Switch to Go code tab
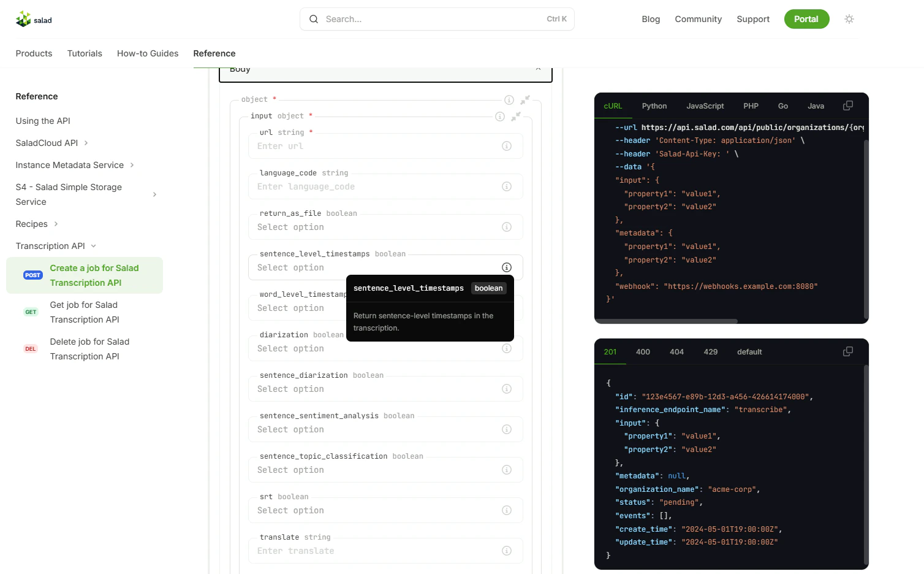 [x=783, y=106]
